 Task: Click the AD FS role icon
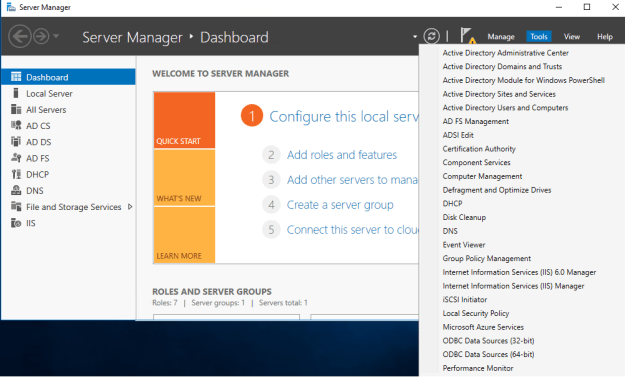click(x=16, y=158)
